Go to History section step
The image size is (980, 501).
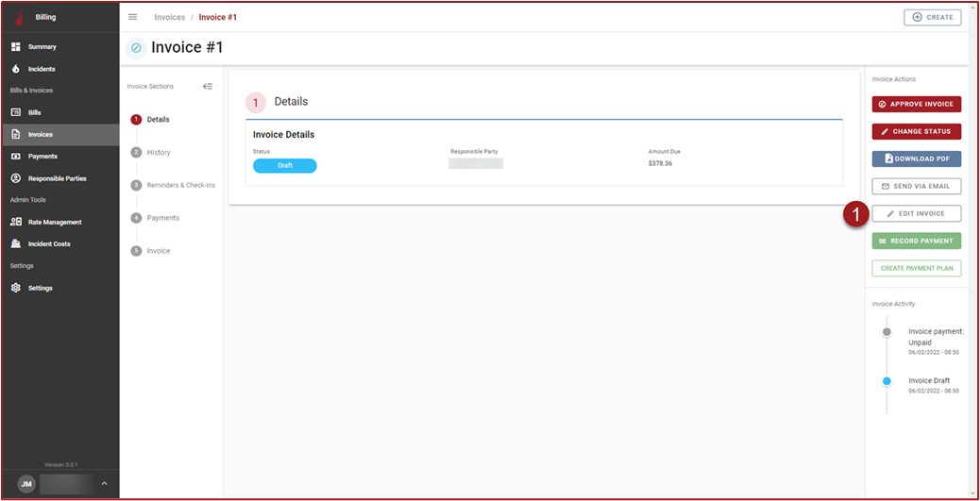click(x=159, y=152)
